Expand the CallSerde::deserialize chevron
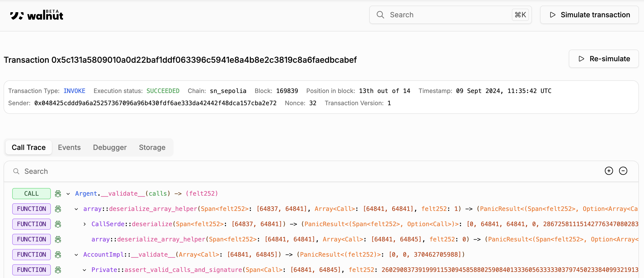The height and width of the screenshot is (278, 644). [x=84, y=224]
